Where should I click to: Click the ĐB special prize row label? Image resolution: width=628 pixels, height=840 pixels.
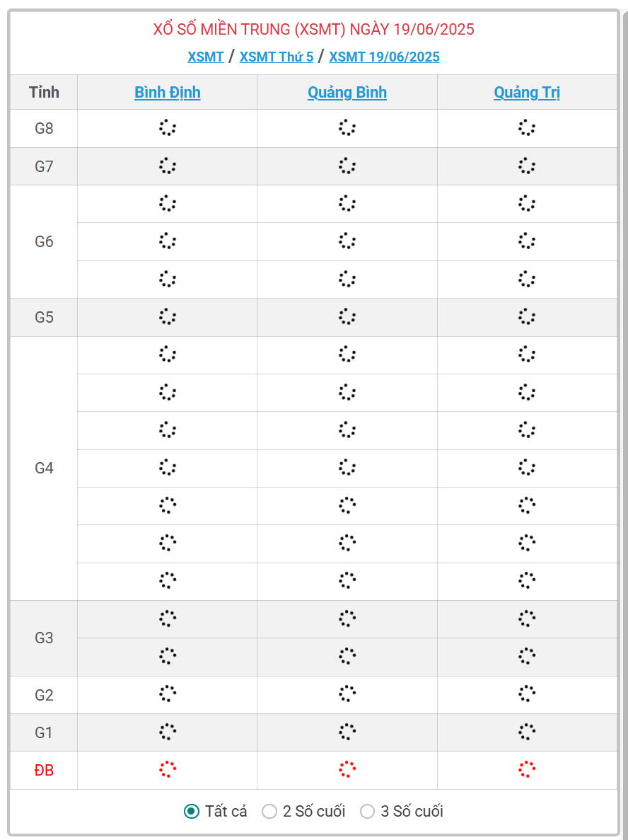tap(44, 771)
